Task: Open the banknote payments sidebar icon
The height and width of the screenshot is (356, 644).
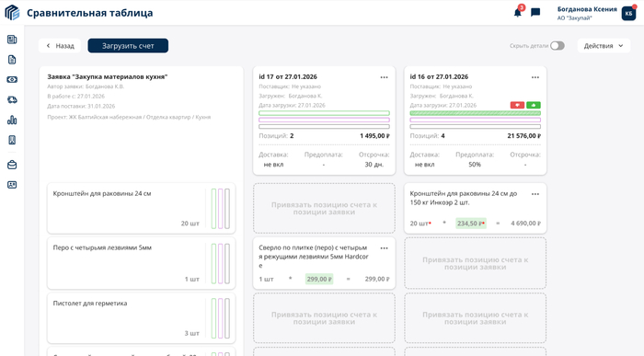Action: [12, 80]
